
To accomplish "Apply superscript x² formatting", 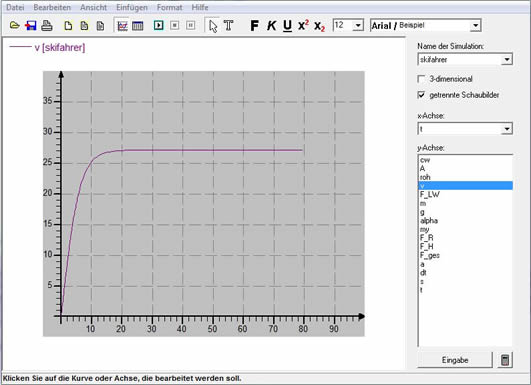I will (x=303, y=25).
